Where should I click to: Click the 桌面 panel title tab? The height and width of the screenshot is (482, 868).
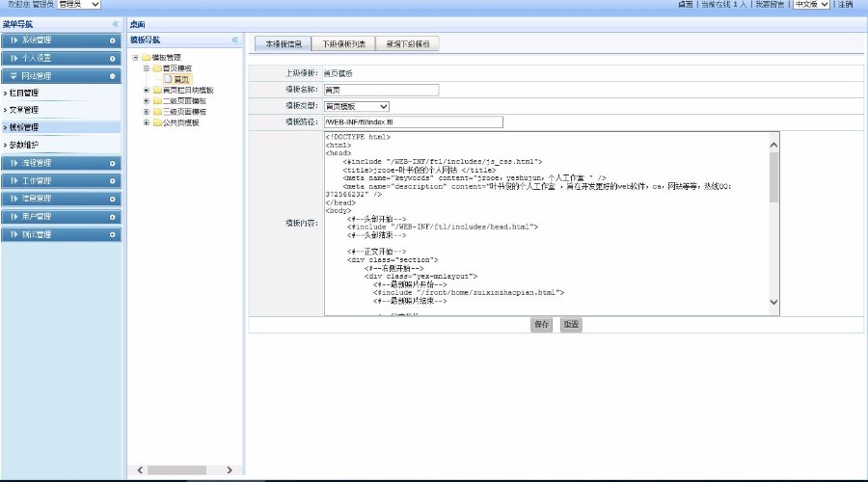click(137, 24)
